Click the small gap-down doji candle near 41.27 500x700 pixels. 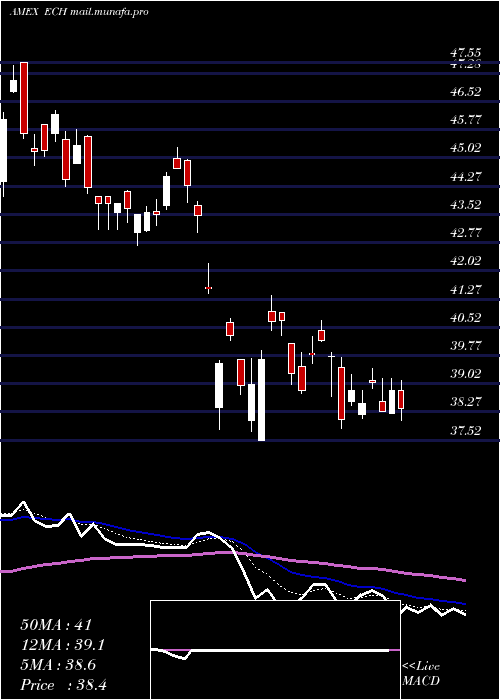pyautogui.click(x=208, y=288)
